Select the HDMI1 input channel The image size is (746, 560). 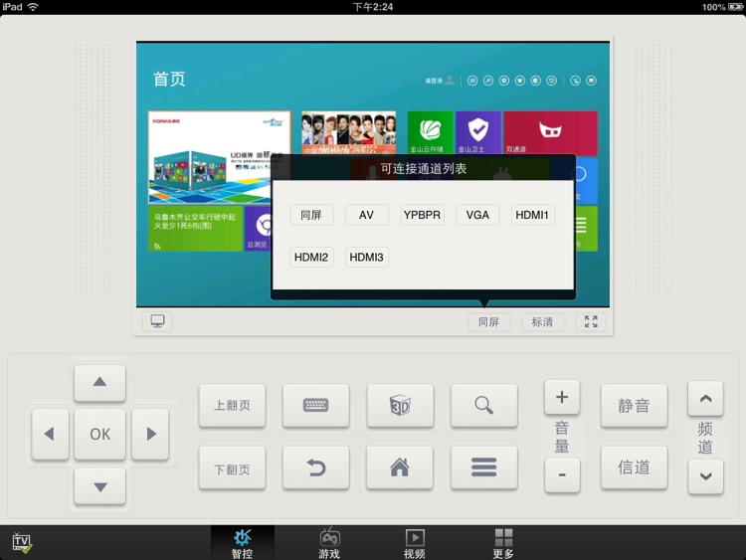point(532,215)
